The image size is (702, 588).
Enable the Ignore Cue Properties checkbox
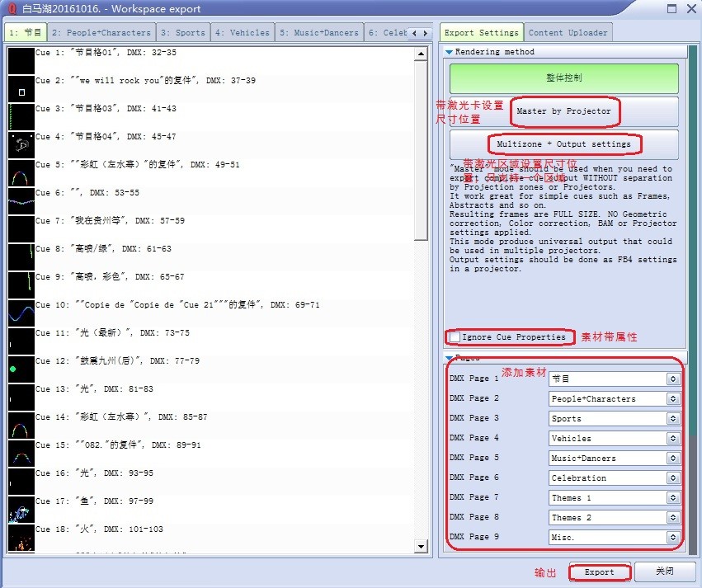(x=455, y=337)
